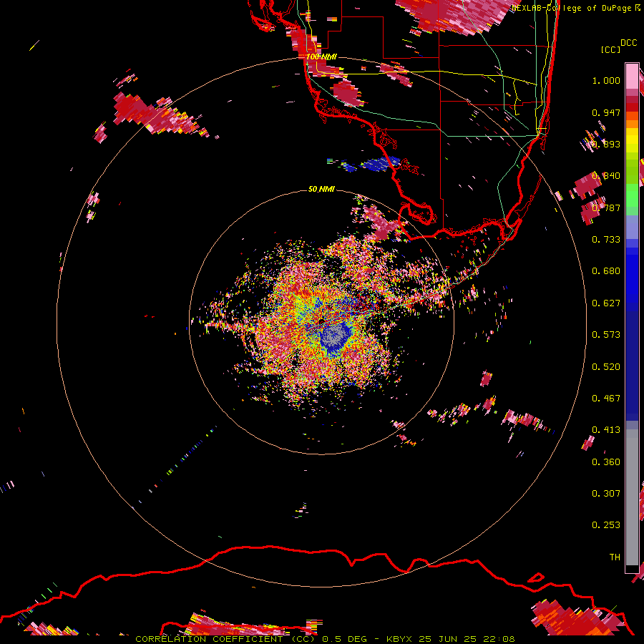Click the light pink top of the color bar
The width and height of the screenshot is (644, 644).
click(x=632, y=76)
